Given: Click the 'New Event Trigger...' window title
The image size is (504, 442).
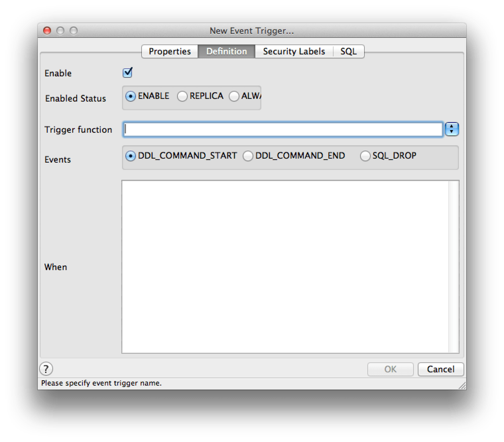Looking at the screenshot, I should coord(252,31).
